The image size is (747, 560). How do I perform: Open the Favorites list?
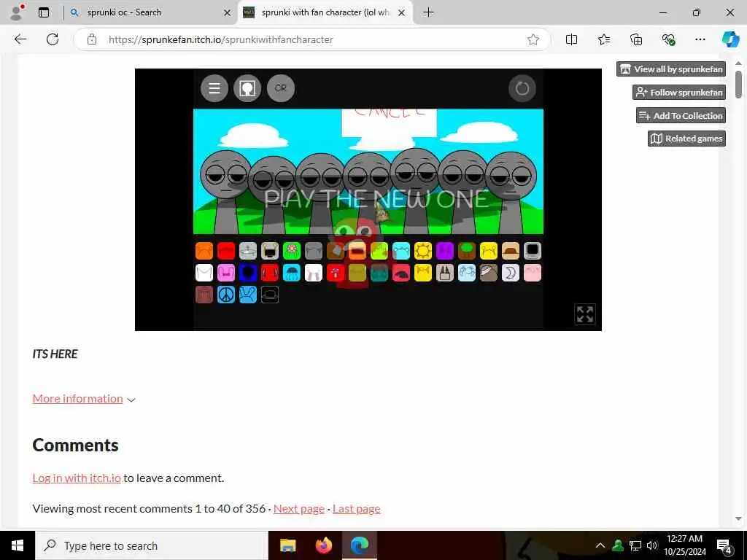tap(603, 39)
